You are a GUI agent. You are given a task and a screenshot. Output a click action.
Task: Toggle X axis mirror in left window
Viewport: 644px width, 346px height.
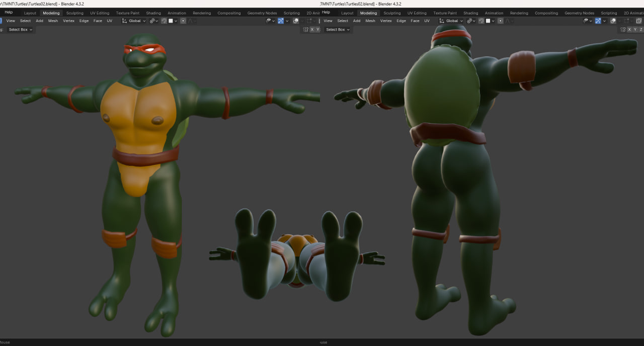[x=312, y=30]
